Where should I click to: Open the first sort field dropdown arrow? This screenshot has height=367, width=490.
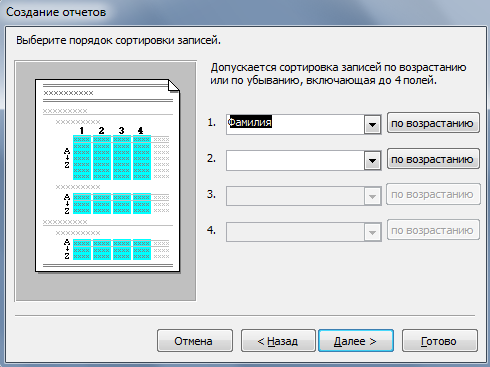click(x=372, y=125)
